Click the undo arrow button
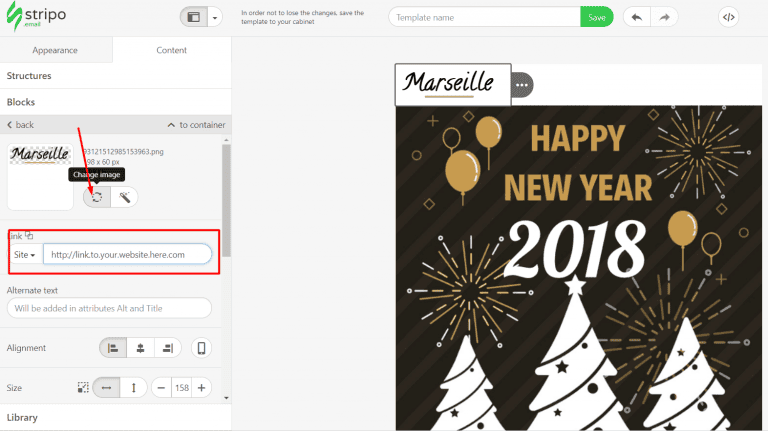Image resolution: width=768 pixels, height=431 pixels. point(636,17)
